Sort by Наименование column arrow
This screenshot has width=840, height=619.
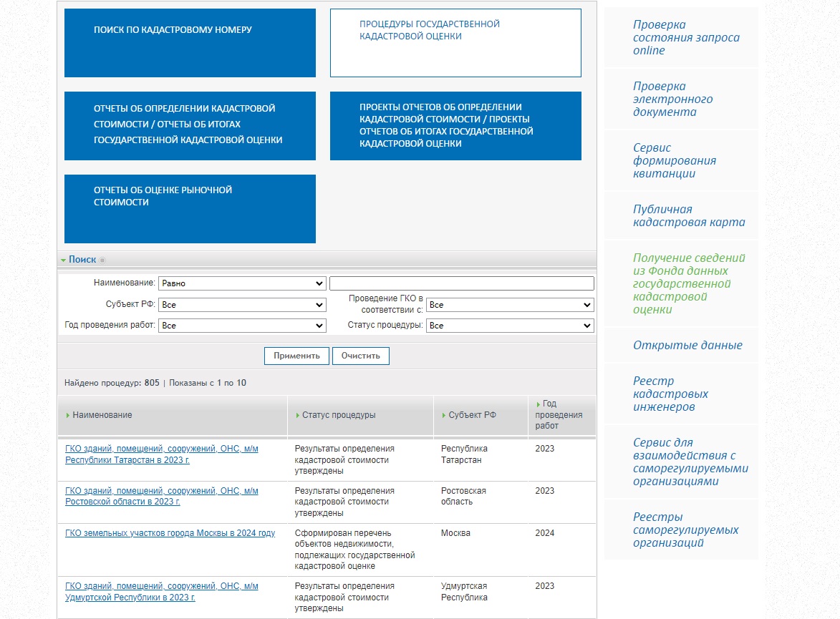[68, 416]
